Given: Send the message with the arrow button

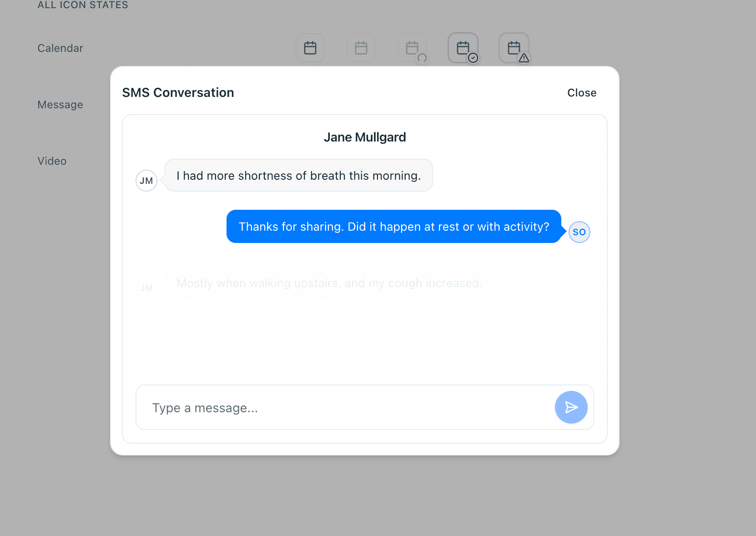Looking at the screenshot, I should 571,407.
